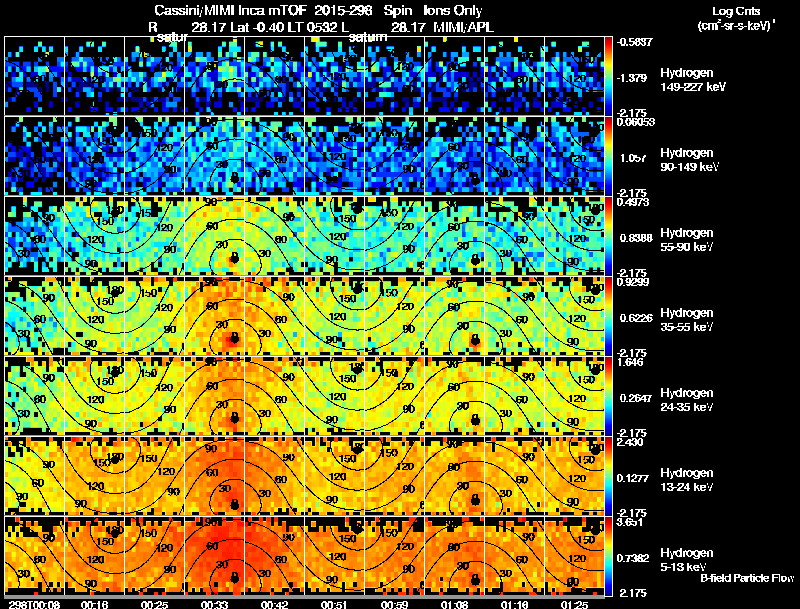Select the 'Hydrogen 90-149 keV' row label
800x609 pixels.
point(689,160)
